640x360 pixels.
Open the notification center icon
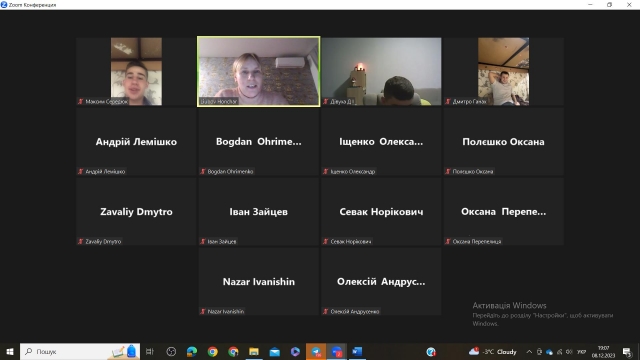[x=627, y=351]
